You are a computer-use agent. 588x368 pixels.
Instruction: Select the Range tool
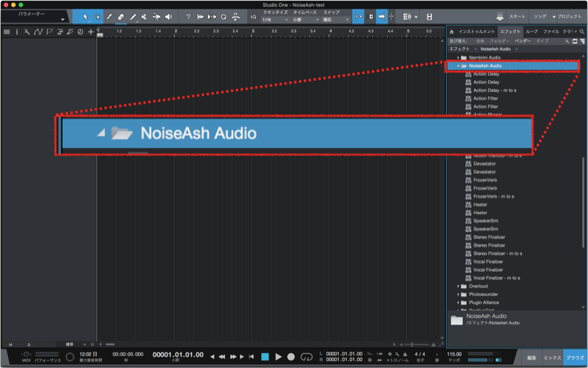point(97,17)
